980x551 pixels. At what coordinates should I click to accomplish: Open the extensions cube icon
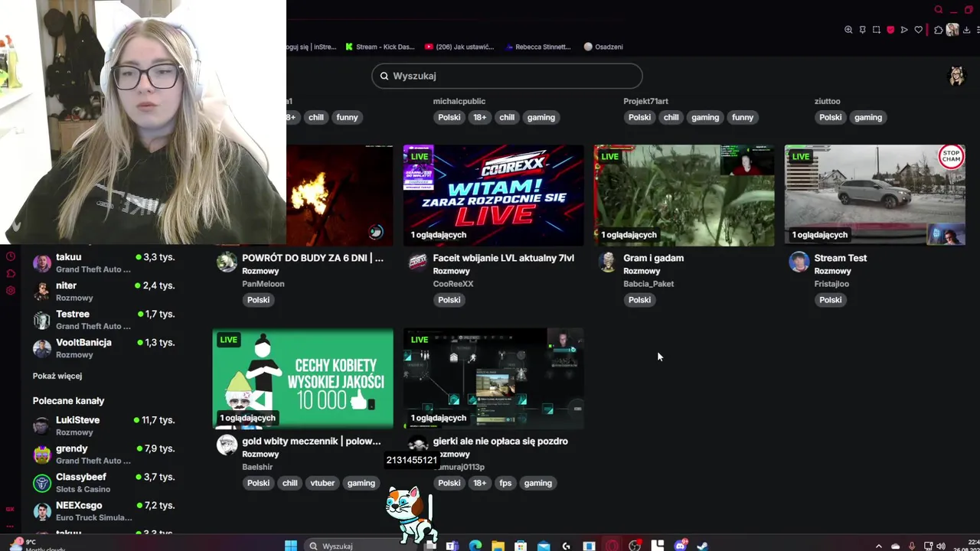click(x=939, y=30)
